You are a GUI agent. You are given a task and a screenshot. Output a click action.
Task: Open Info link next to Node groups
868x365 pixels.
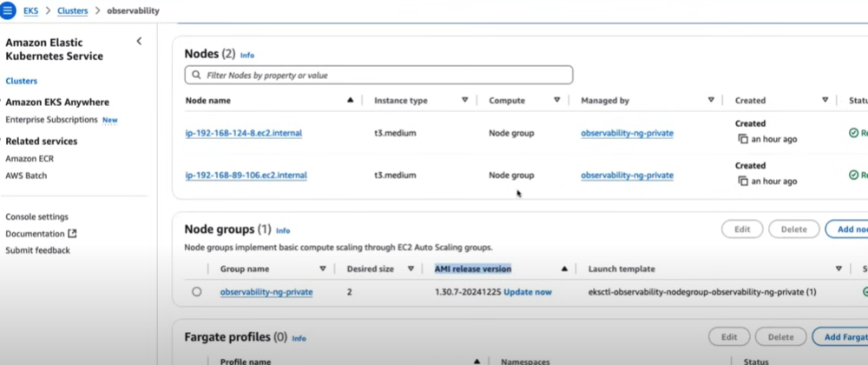283,230
